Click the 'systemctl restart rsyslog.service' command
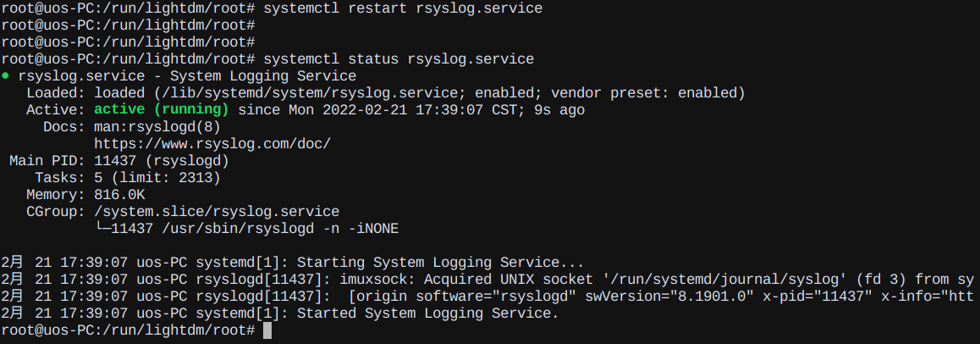980x344 pixels. point(403,8)
